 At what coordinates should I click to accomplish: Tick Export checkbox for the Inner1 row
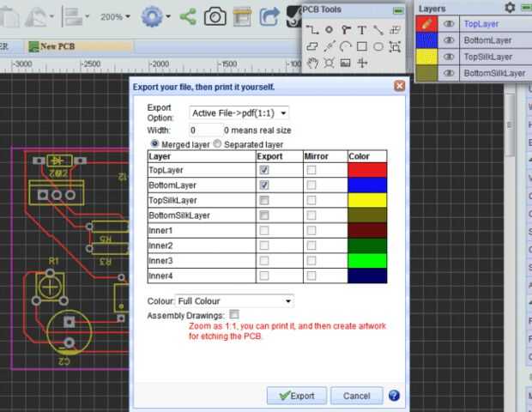coord(264,230)
